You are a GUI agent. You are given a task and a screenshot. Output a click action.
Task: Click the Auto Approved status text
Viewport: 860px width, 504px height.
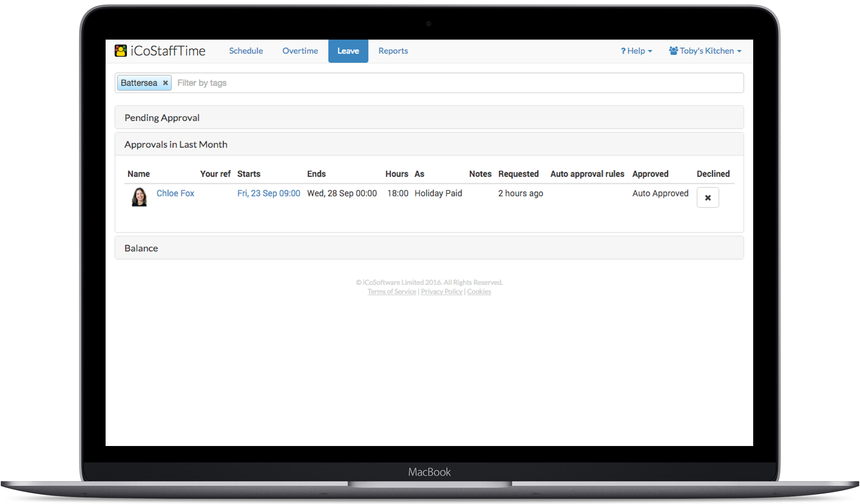coord(660,193)
